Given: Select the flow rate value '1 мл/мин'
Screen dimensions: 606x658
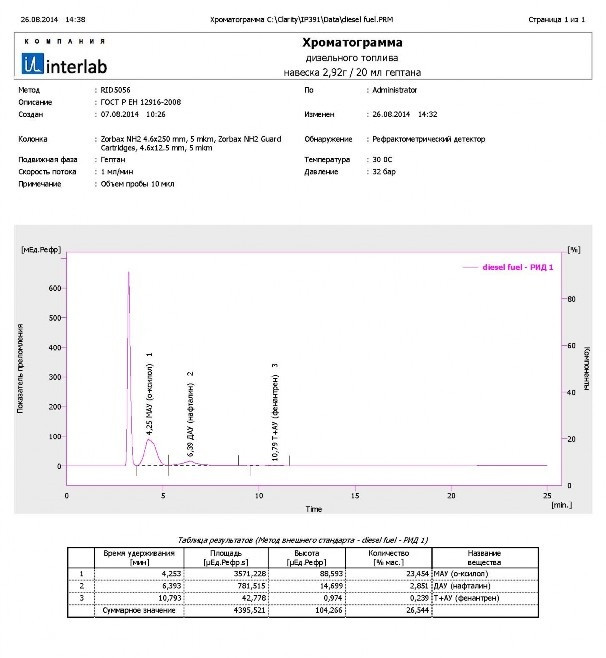Looking at the screenshot, I should tap(117, 172).
